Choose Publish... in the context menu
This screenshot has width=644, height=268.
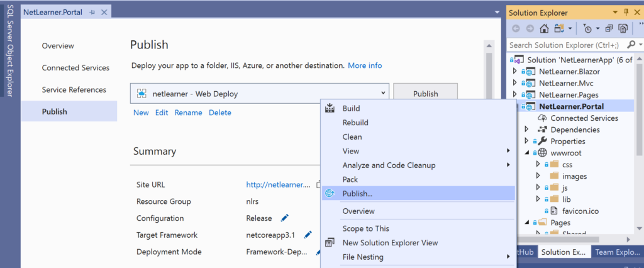pos(418,194)
